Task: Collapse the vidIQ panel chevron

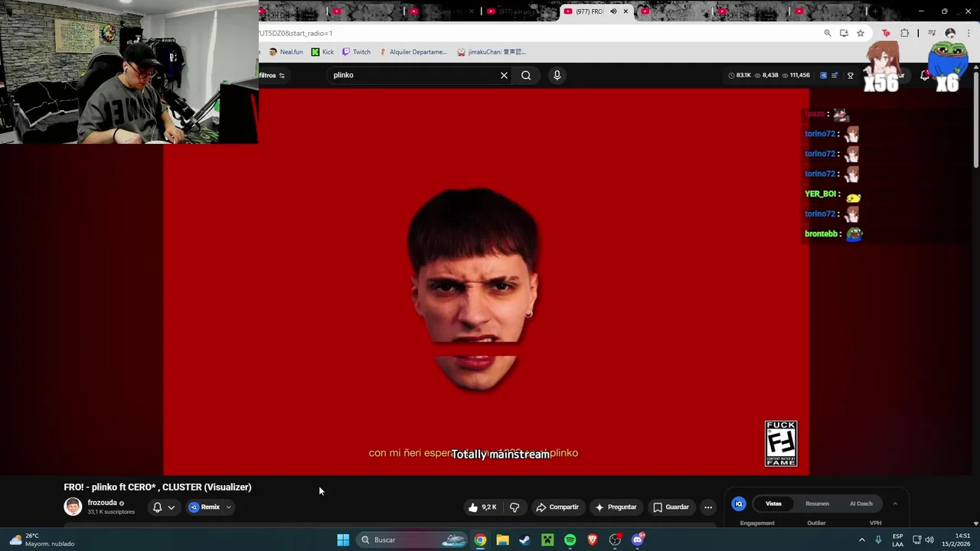Action: coord(895,504)
